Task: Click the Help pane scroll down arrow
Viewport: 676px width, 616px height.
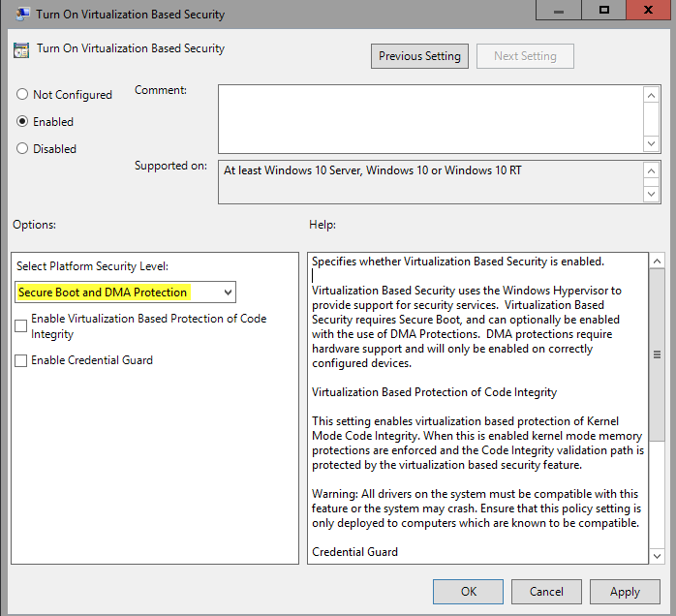Action: click(x=657, y=556)
